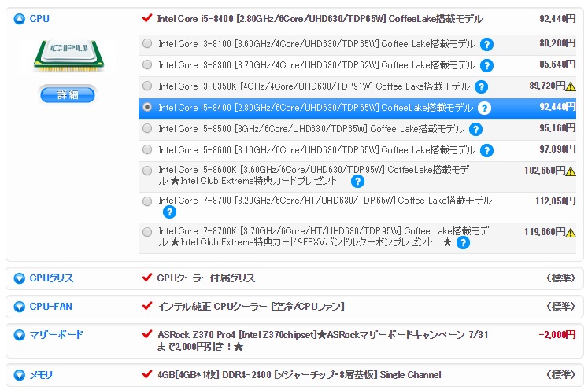Viewport: 588px width, 390px height.
Task: Click the CPU chip image
Action: (68, 56)
